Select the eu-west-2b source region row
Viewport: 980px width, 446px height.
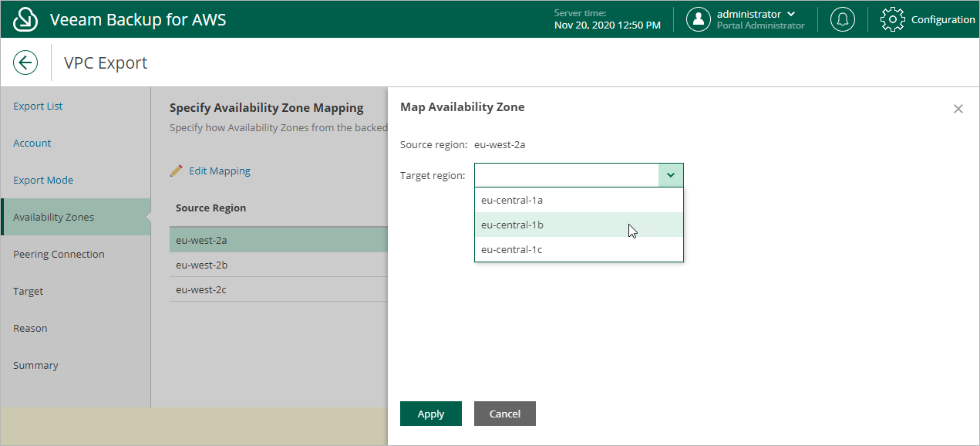278,265
